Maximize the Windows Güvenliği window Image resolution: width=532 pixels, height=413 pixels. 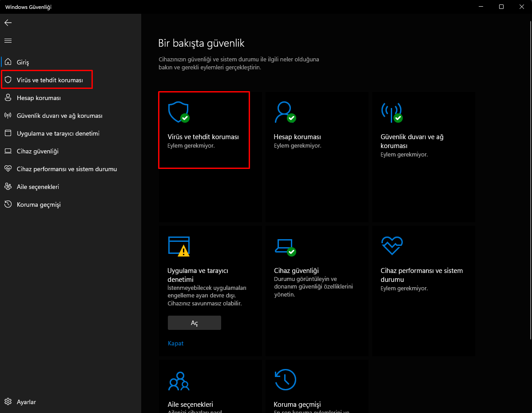click(x=501, y=7)
